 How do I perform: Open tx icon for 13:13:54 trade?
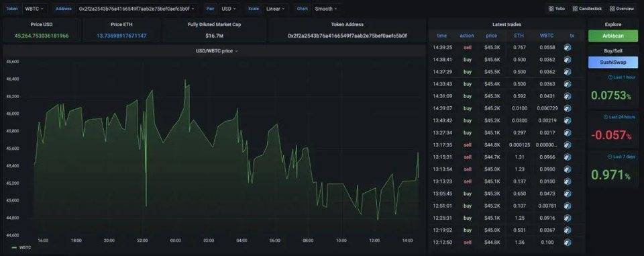tap(568, 169)
